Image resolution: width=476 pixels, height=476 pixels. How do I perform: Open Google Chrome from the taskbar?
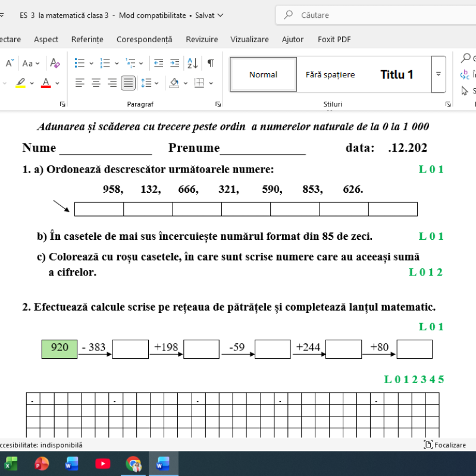(133, 464)
